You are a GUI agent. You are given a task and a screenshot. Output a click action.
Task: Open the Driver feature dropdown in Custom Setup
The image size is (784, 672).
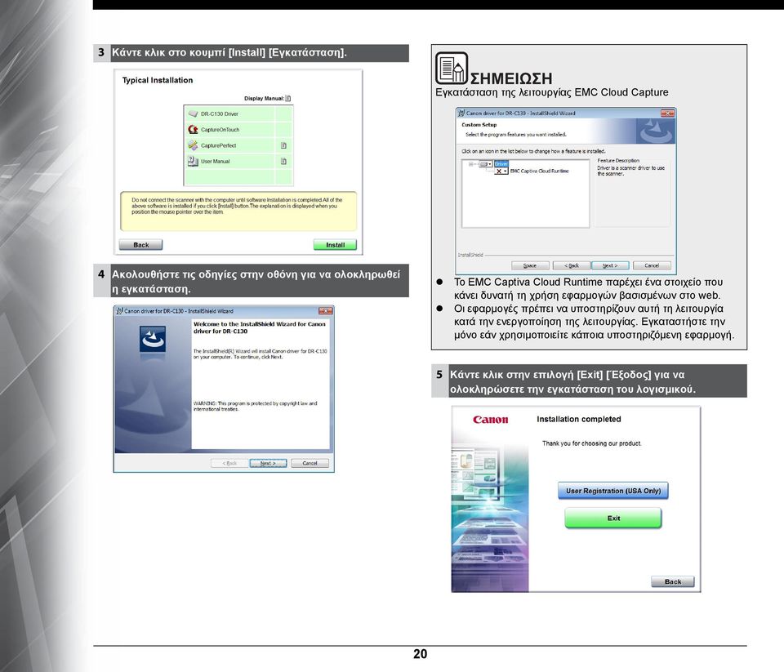[486, 164]
